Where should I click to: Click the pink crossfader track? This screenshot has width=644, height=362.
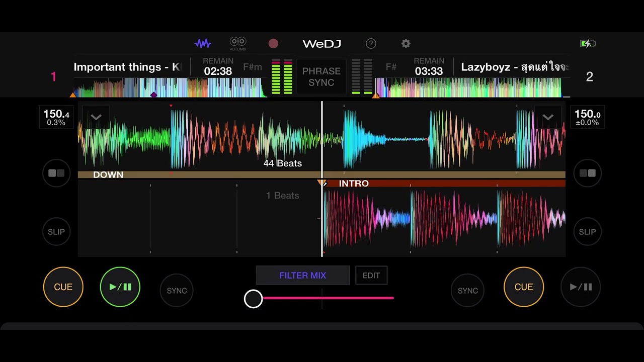coord(328,298)
